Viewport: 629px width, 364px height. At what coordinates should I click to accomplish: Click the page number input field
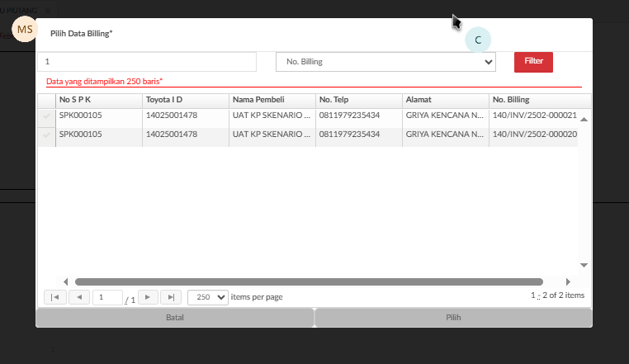(107, 297)
